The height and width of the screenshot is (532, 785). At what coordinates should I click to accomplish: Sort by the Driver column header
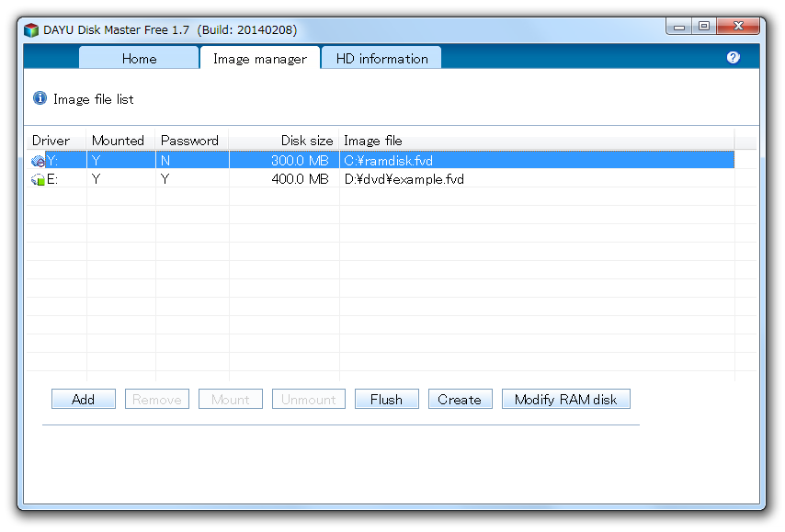[x=57, y=141]
